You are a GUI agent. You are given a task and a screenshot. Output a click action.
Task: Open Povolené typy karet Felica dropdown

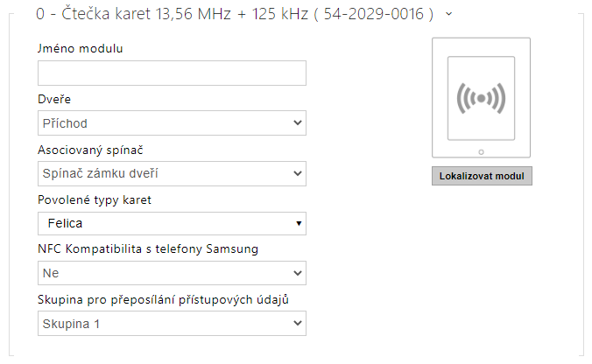pos(172,223)
